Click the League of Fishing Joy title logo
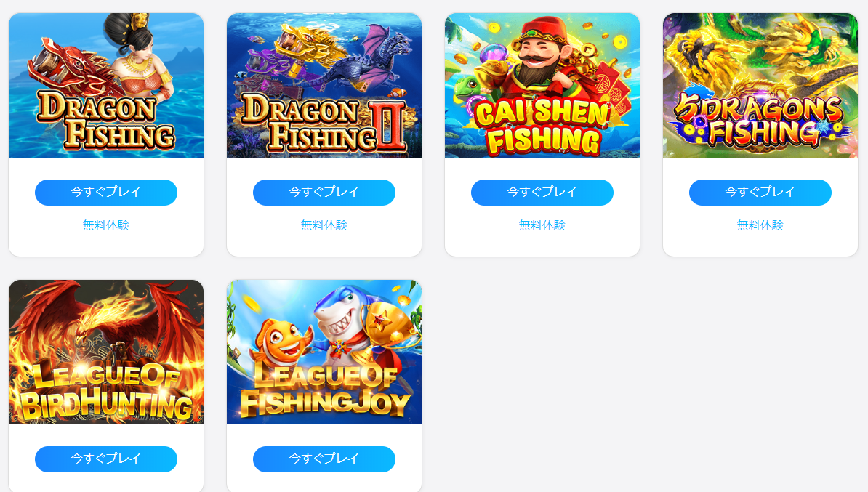The height and width of the screenshot is (492, 868). click(325, 391)
